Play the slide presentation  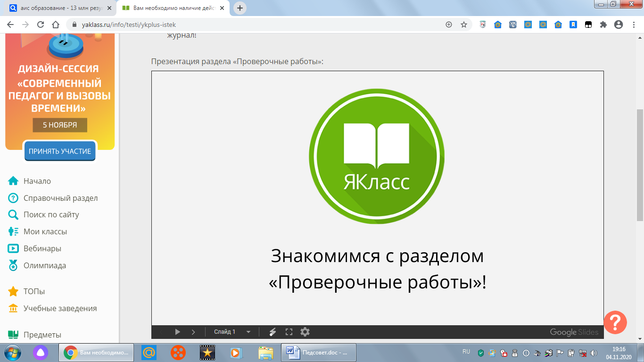pyautogui.click(x=177, y=332)
